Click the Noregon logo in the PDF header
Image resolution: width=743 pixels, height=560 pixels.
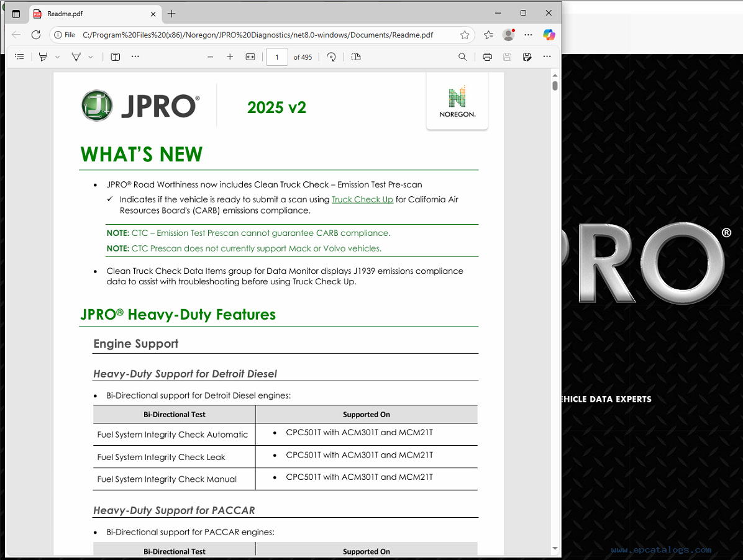click(x=457, y=101)
